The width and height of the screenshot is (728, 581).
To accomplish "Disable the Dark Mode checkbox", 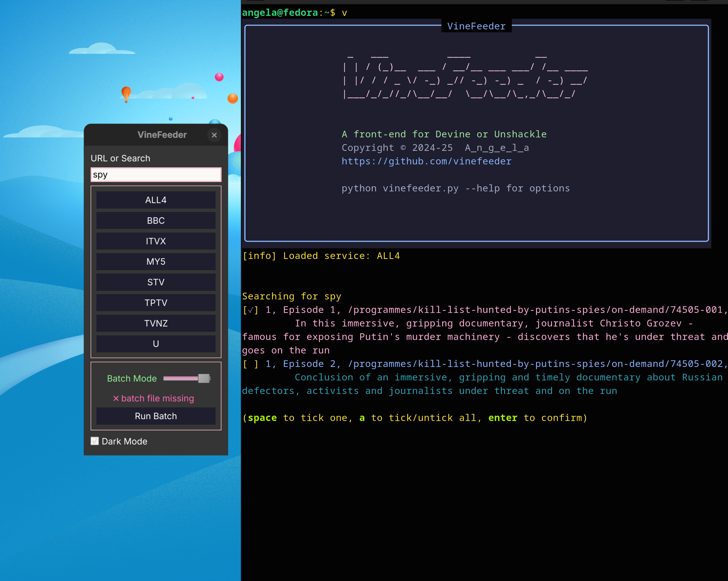I will tap(95, 441).
